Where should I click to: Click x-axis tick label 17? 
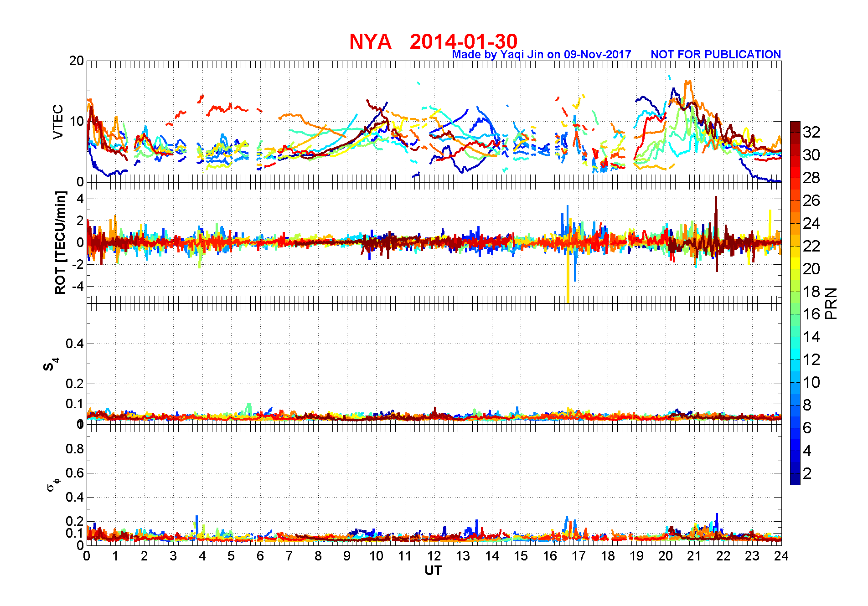click(579, 556)
